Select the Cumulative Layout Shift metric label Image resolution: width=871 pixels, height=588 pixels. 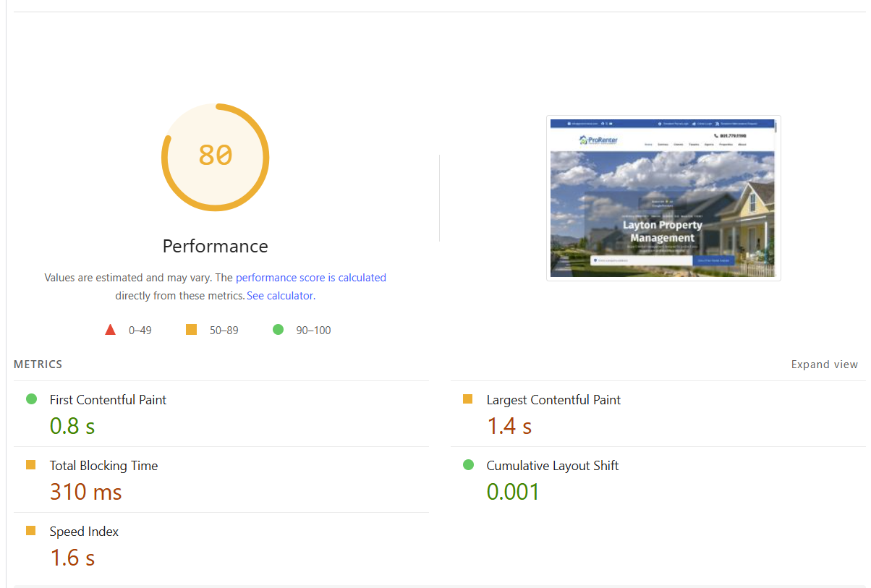[553, 466]
